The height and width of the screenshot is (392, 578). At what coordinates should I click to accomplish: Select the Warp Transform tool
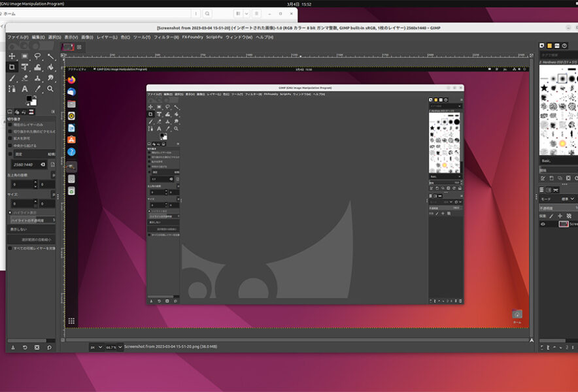pos(37,67)
